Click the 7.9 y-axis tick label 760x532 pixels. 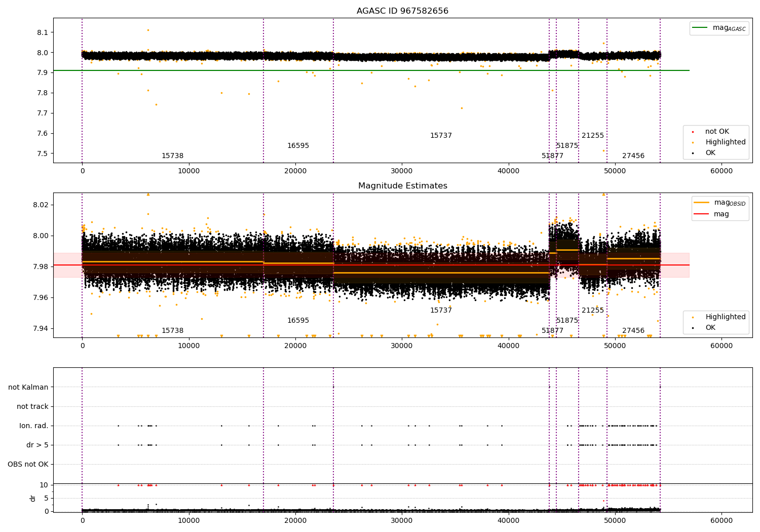[x=43, y=73]
